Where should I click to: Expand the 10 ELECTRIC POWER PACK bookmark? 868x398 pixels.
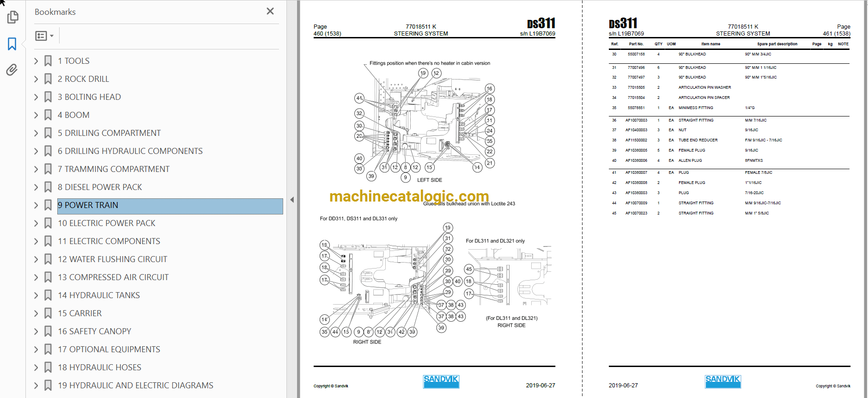pos(36,223)
